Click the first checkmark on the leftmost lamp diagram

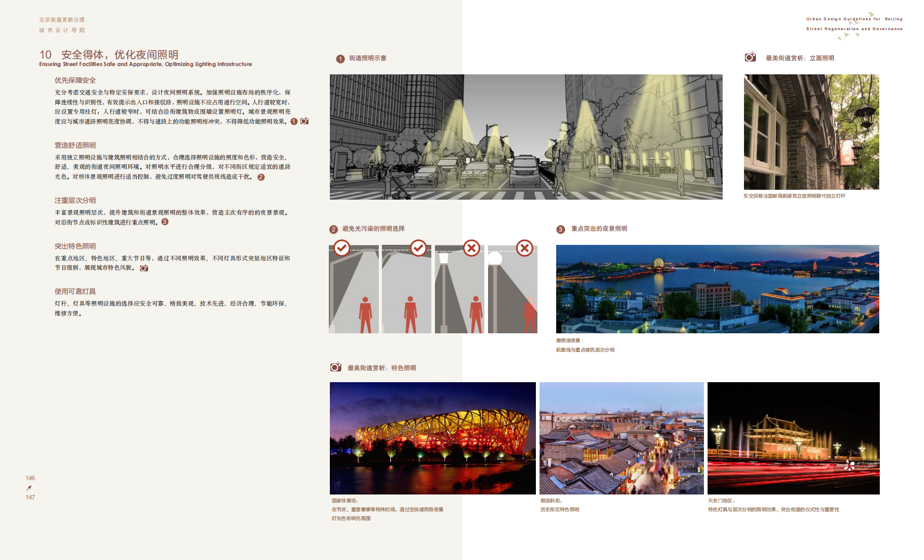[342, 248]
